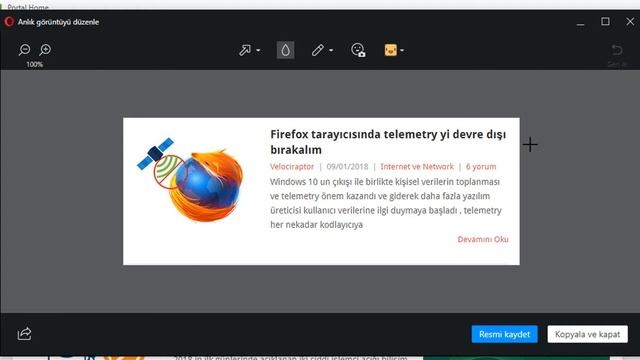Screen dimensions: 640x360
Task: Select the arrow drawing tool
Action: [x=245, y=50]
